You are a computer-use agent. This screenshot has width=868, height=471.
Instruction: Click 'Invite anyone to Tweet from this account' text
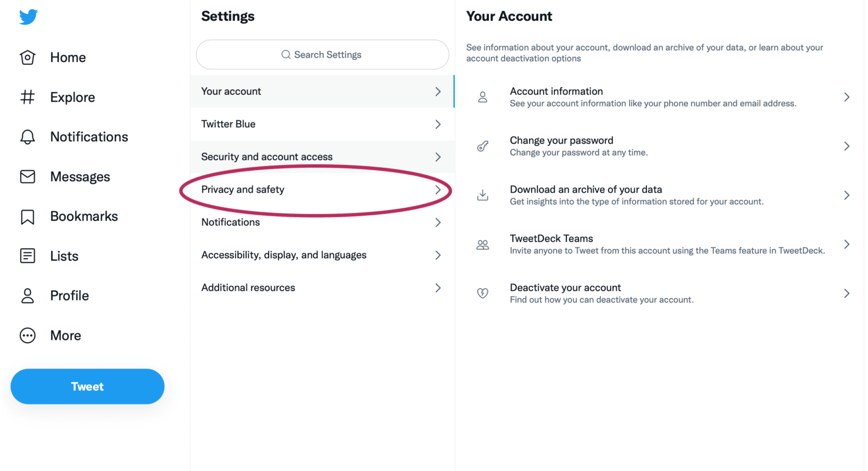coord(667,251)
